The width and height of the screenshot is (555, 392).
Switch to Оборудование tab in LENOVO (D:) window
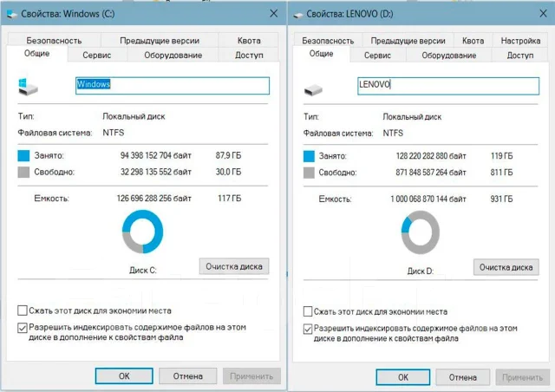[x=449, y=56]
